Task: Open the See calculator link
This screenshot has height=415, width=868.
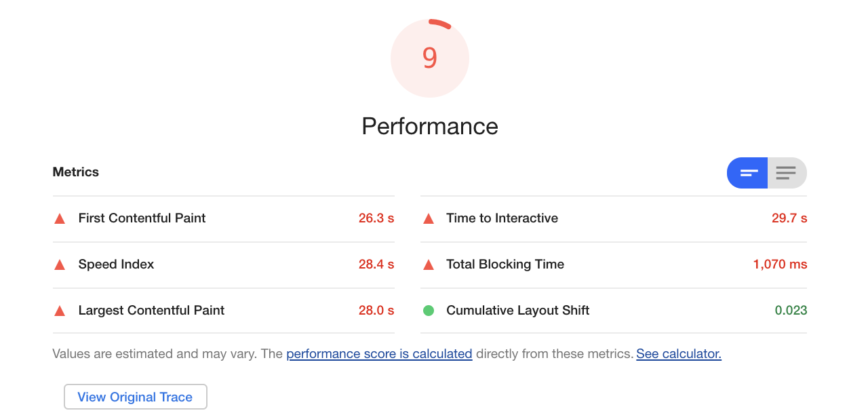Action: click(679, 353)
